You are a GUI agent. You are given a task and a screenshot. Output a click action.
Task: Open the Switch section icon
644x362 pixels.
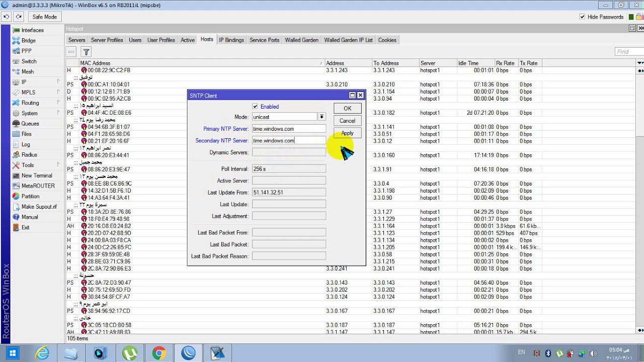tap(17, 61)
